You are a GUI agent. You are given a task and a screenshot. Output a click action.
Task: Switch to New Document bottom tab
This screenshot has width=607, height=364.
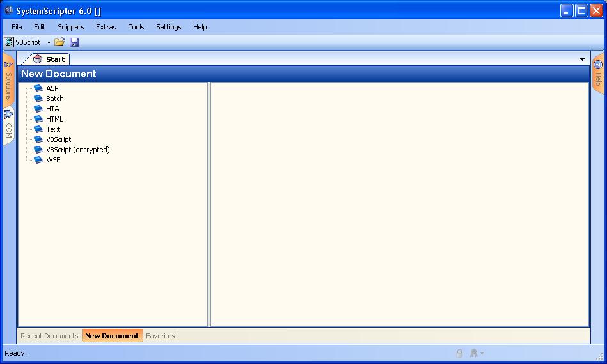113,336
